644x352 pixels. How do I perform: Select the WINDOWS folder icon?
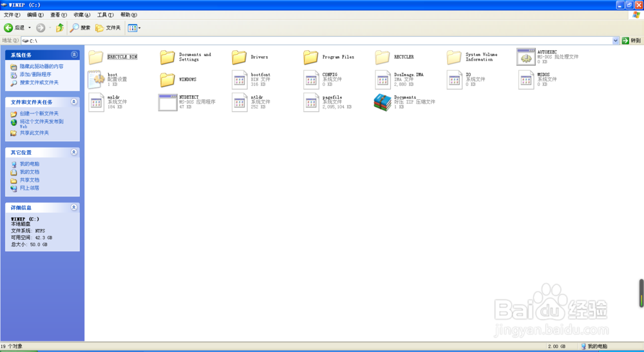tap(167, 80)
